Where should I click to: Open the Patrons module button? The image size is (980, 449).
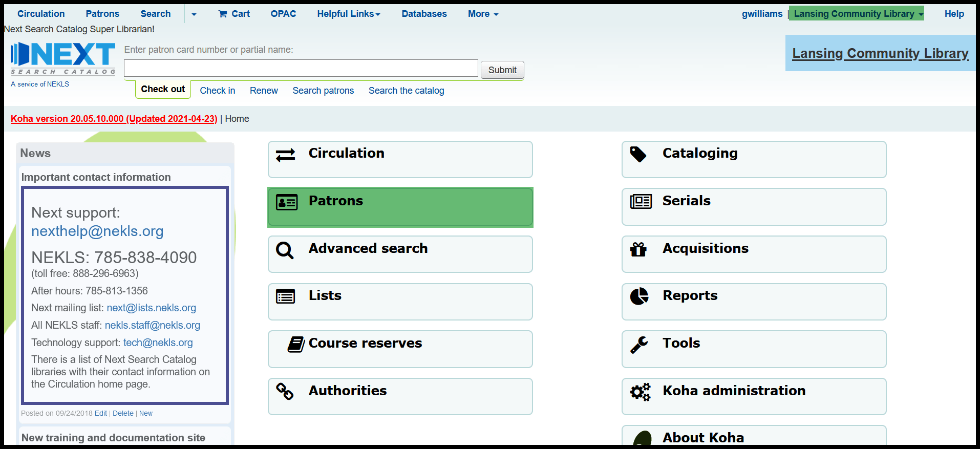tap(400, 207)
